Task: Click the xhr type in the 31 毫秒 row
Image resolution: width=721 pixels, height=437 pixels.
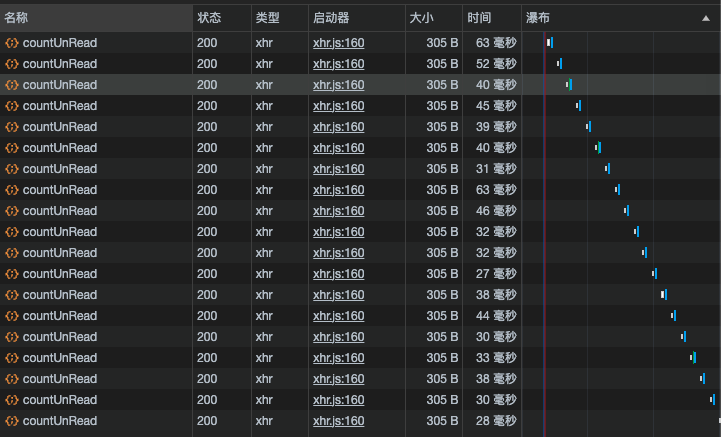Action: coord(264,169)
